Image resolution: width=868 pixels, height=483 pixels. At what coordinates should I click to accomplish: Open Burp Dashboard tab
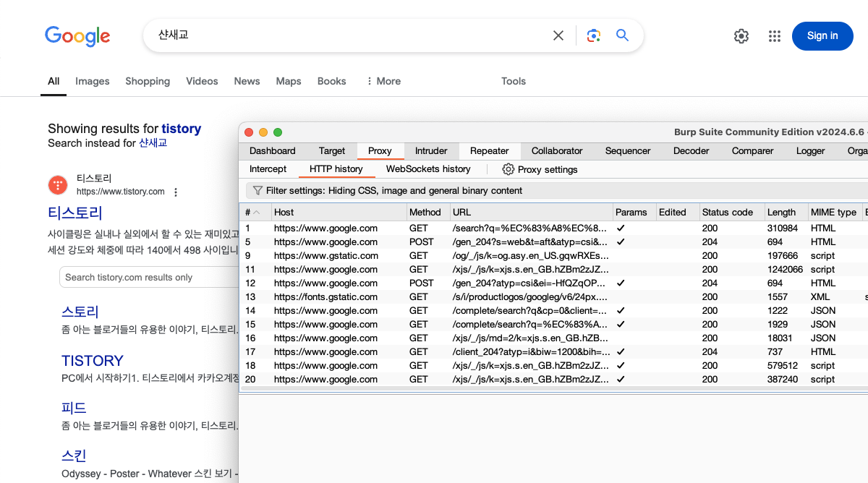[x=273, y=151]
